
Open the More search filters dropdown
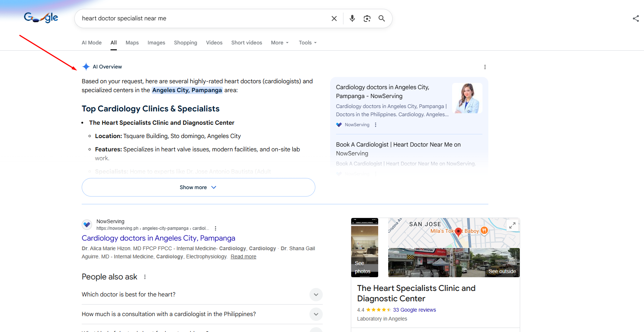(279, 43)
